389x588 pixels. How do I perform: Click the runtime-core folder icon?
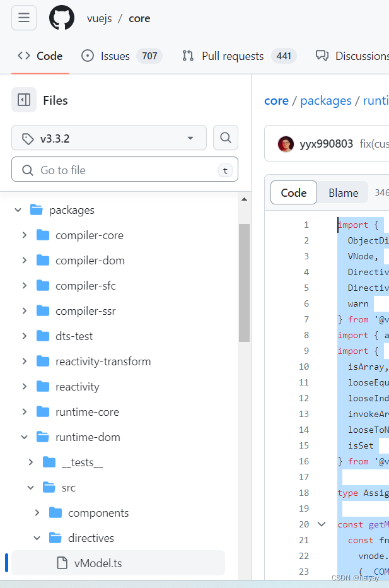coord(43,412)
